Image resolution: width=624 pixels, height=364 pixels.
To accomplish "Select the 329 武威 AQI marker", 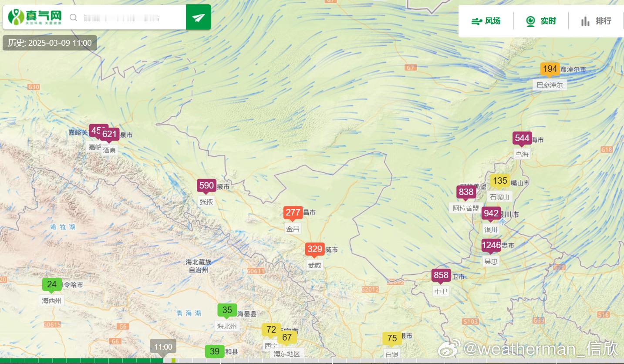I will (x=314, y=250).
